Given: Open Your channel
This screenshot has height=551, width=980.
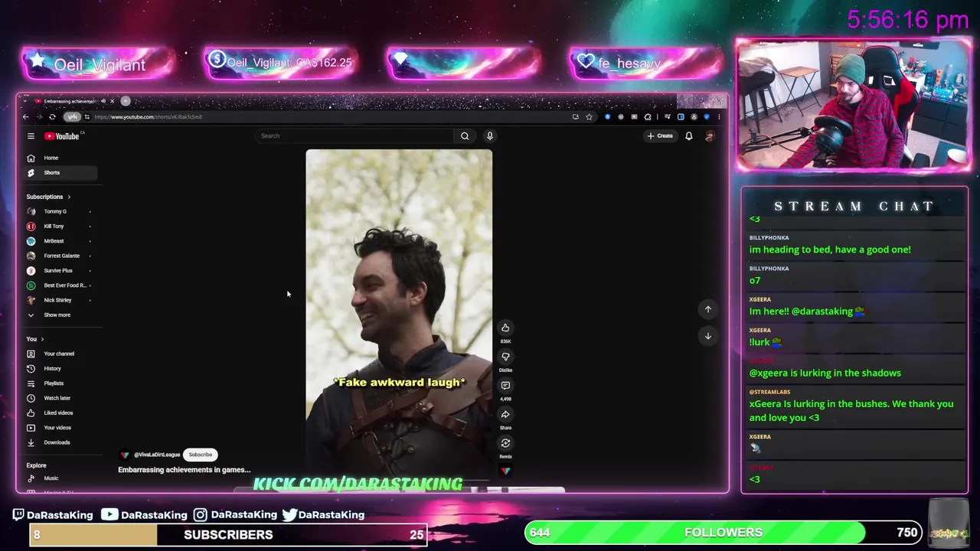Looking at the screenshot, I should tap(60, 354).
